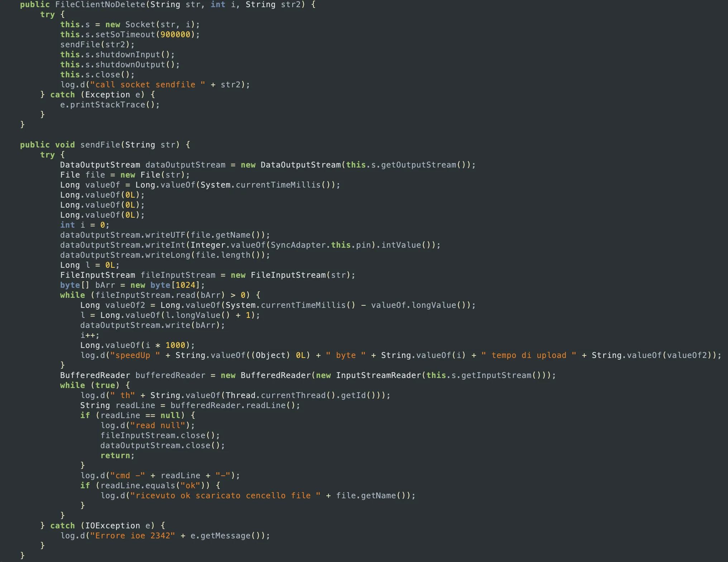Click 'fileInputStream.read(bArr)' in while condition
Screen dimensions: 728x562
coord(160,295)
